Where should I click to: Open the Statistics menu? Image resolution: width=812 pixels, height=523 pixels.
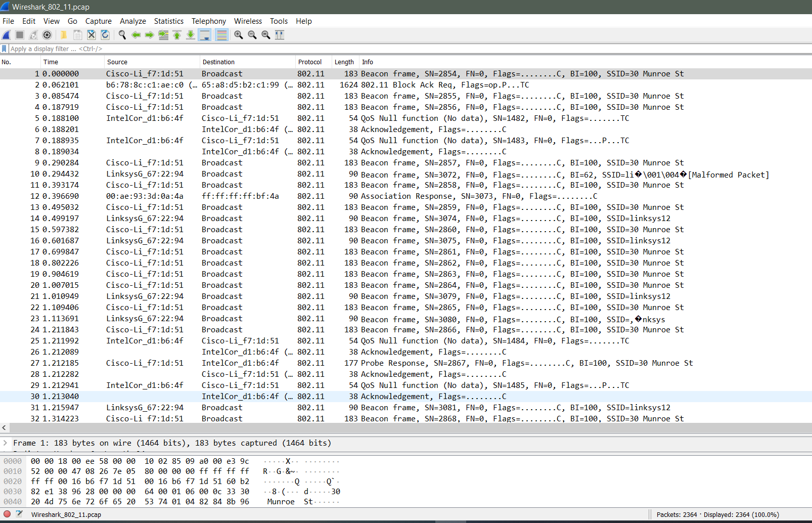click(169, 21)
